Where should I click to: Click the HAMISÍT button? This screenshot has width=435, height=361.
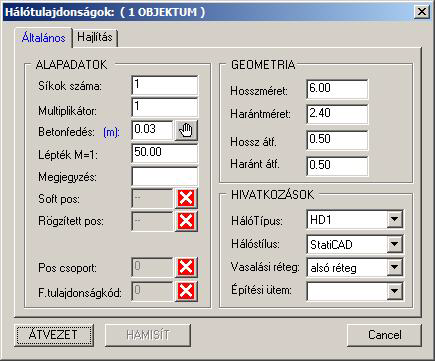[x=148, y=335]
